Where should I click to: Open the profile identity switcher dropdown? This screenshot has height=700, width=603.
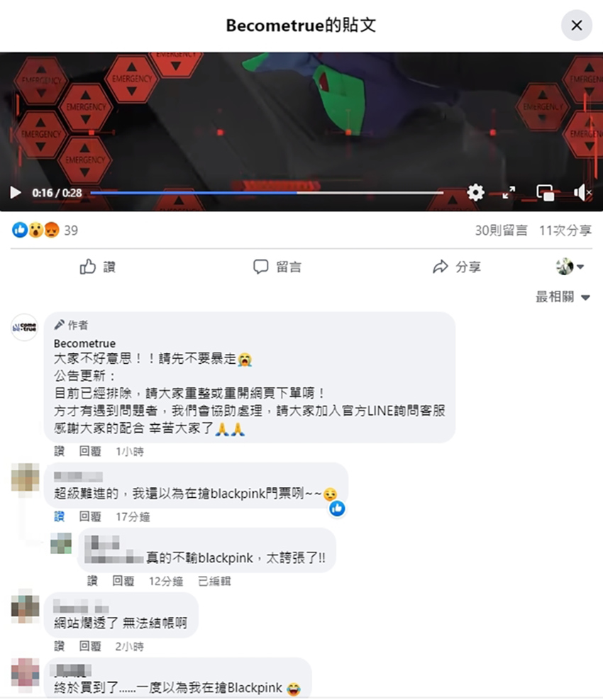[x=570, y=267]
